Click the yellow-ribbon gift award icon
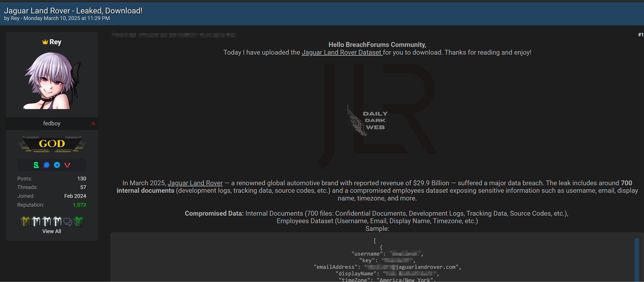 click(x=25, y=221)
